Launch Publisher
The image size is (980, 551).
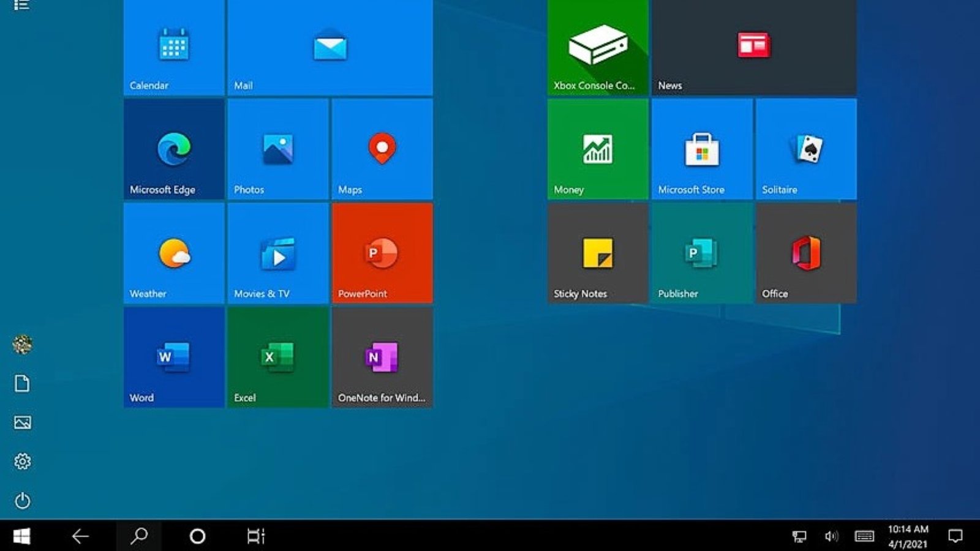coord(701,253)
